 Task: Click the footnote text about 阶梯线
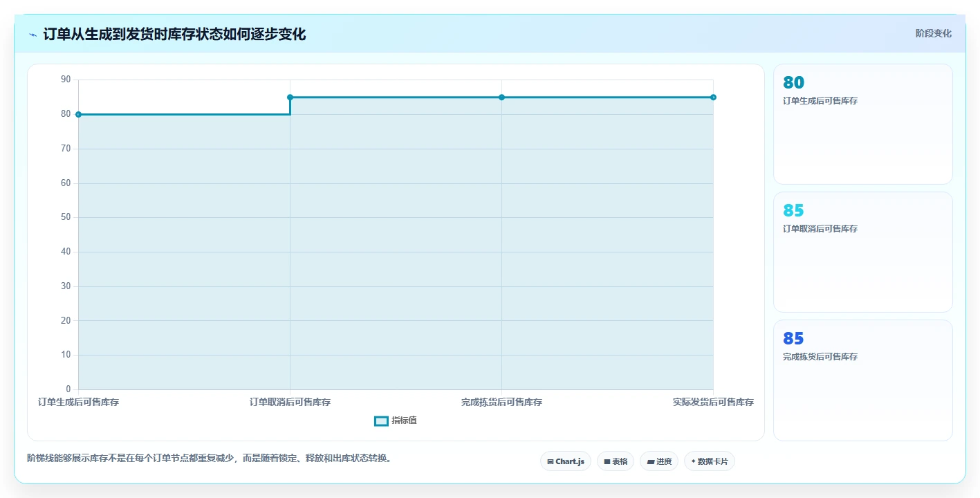pyautogui.click(x=210, y=458)
